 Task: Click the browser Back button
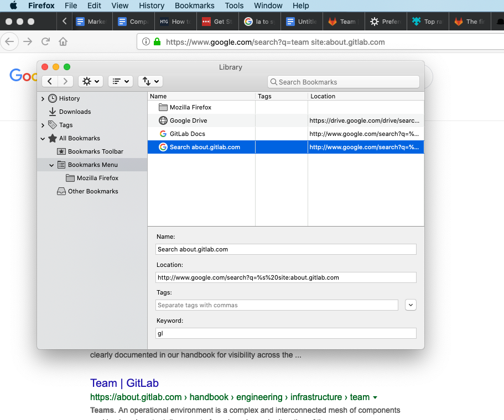[x=9, y=42]
